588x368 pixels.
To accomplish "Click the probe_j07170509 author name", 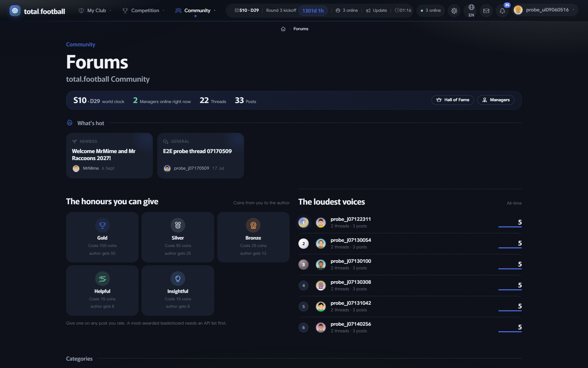I will tap(191, 168).
